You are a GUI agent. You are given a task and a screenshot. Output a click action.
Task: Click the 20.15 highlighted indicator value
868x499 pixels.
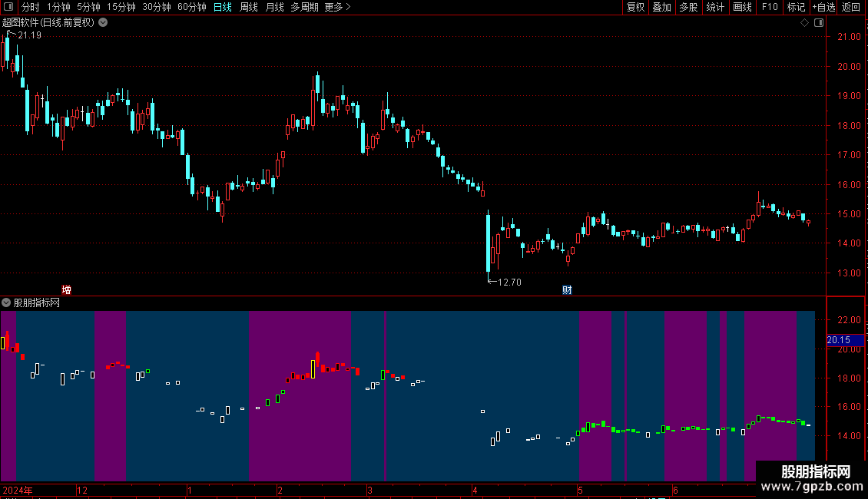[x=838, y=339]
